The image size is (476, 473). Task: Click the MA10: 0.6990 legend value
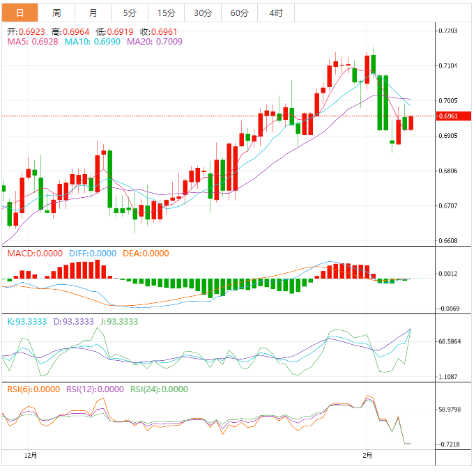pos(93,42)
